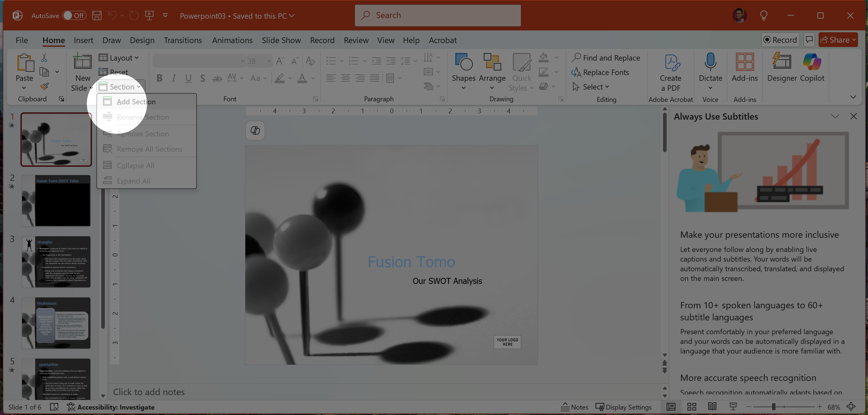868x415 pixels.
Task: Open the Designer pane icon
Action: pyautogui.click(x=782, y=63)
